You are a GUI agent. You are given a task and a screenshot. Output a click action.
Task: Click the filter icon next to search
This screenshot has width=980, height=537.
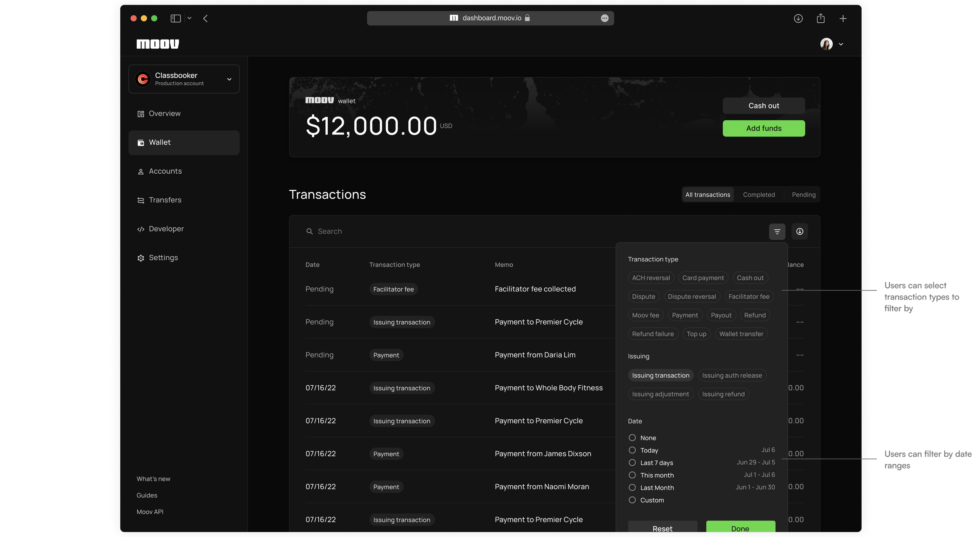pos(777,232)
